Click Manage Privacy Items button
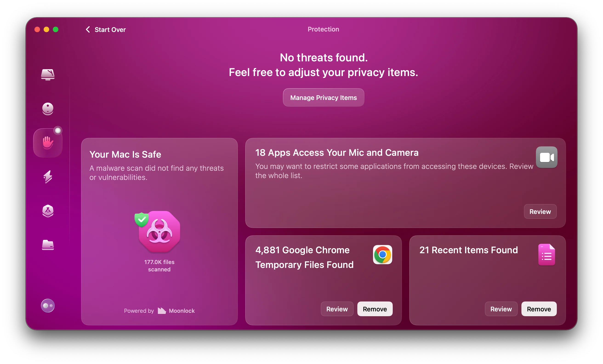Screen dimensions: 603x364 click(x=324, y=97)
